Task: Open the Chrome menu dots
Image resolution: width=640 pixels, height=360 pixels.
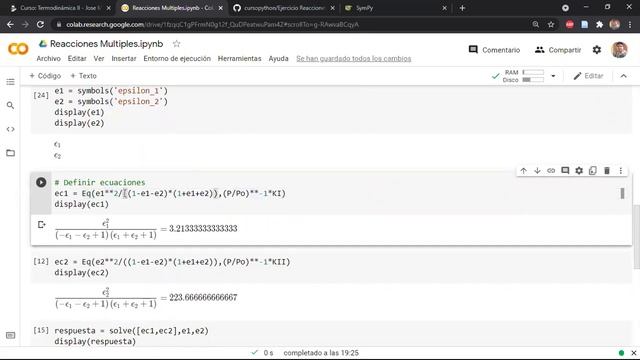Action: [x=630, y=24]
